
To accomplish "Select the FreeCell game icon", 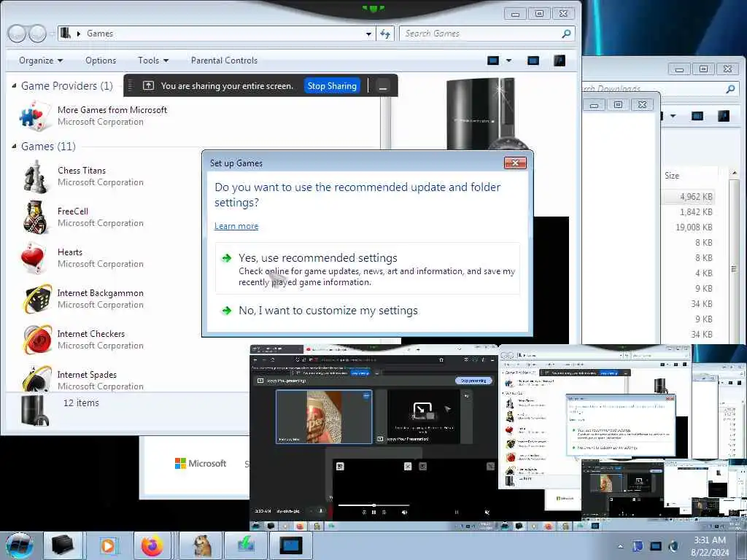I will (x=35, y=217).
